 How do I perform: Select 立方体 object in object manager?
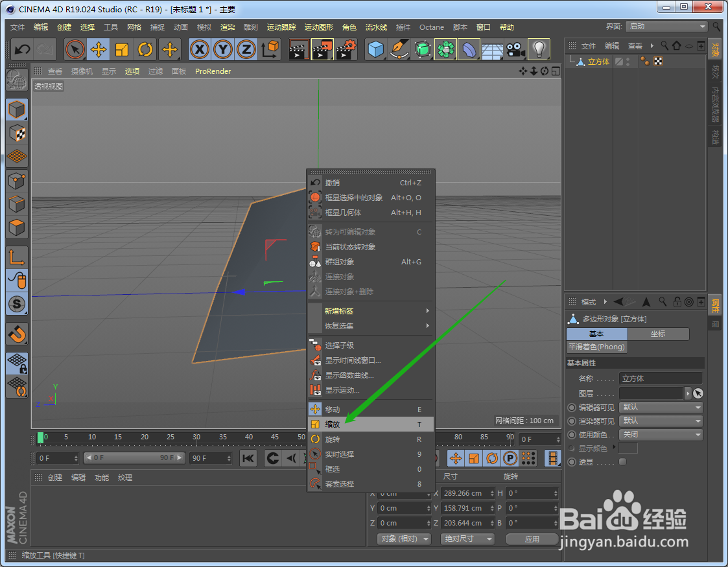coord(598,62)
